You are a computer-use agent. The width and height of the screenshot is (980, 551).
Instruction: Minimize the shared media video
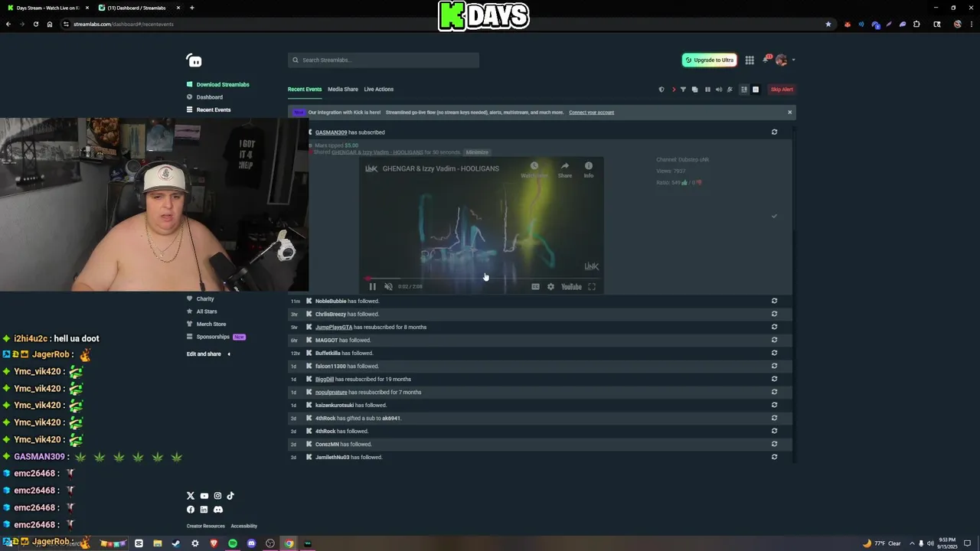(477, 152)
